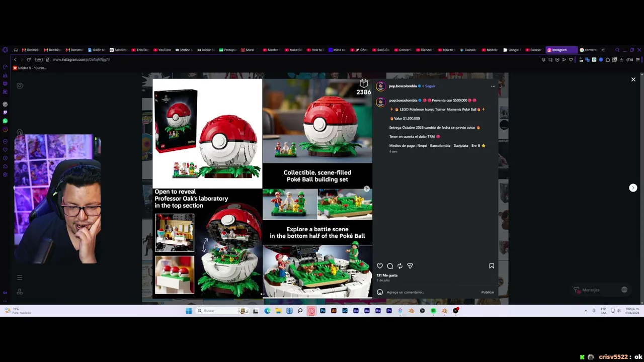Repost using the arrows icon under the post

[400, 266]
